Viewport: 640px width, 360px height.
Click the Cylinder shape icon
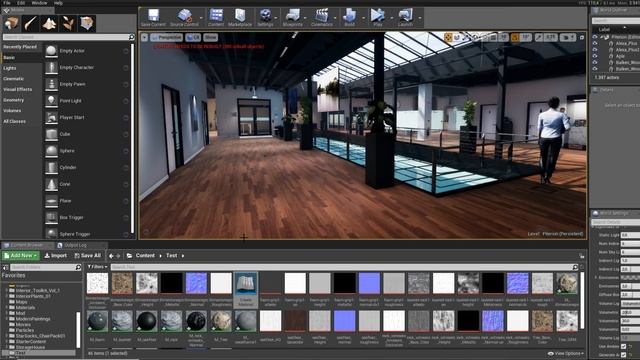coord(51,167)
